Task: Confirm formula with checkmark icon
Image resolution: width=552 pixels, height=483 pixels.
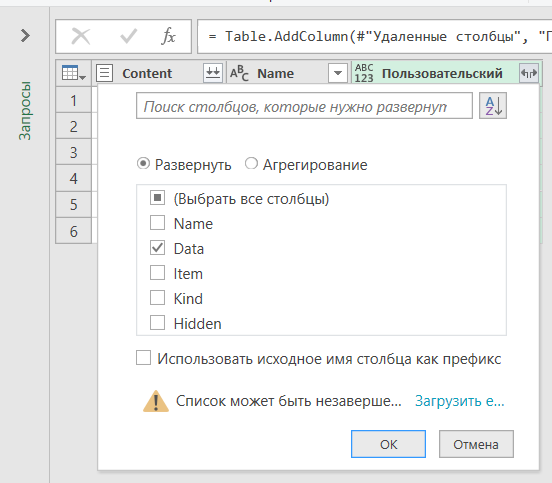Action: pyautogui.click(x=128, y=36)
